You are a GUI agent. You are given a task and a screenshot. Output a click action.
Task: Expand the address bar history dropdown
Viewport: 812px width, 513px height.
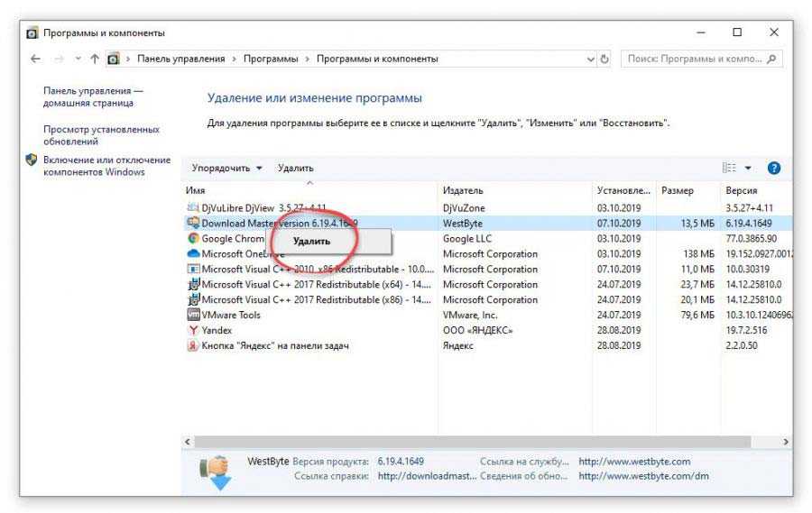[591, 59]
